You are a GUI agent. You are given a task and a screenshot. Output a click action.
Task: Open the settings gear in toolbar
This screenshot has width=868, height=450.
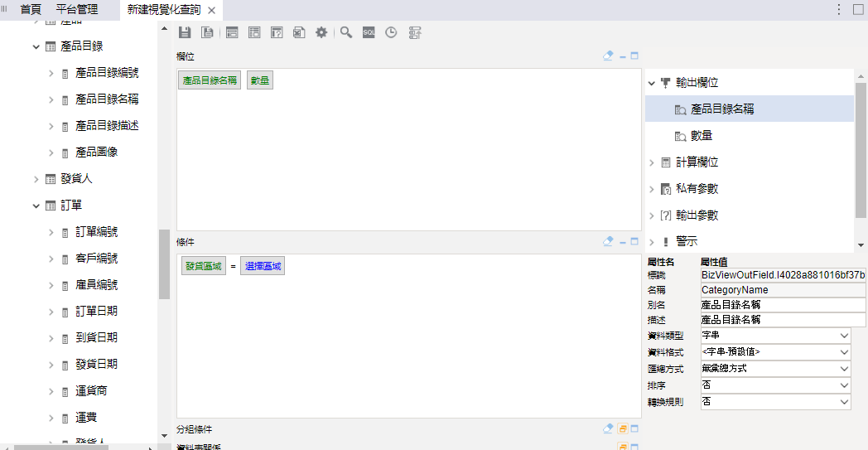(x=321, y=32)
